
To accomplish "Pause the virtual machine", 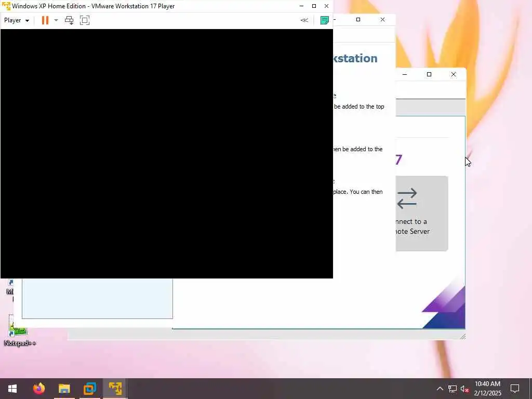I will point(45,20).
